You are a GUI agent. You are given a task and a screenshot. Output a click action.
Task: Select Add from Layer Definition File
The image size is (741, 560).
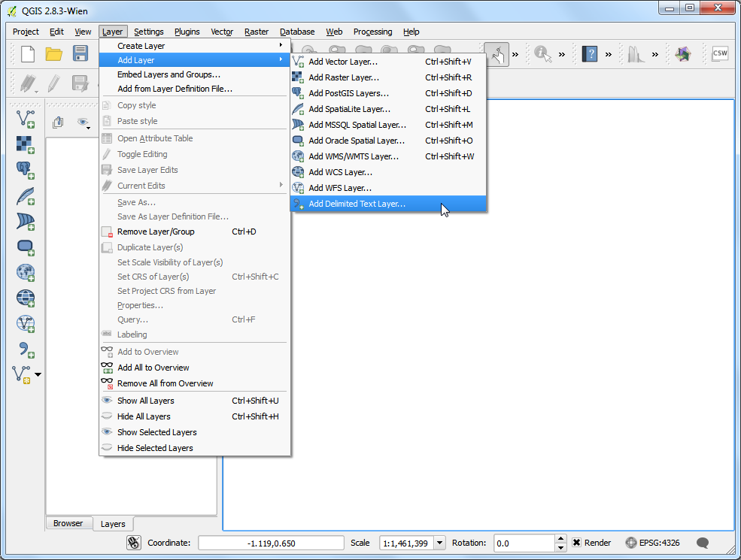pos(194,89)
